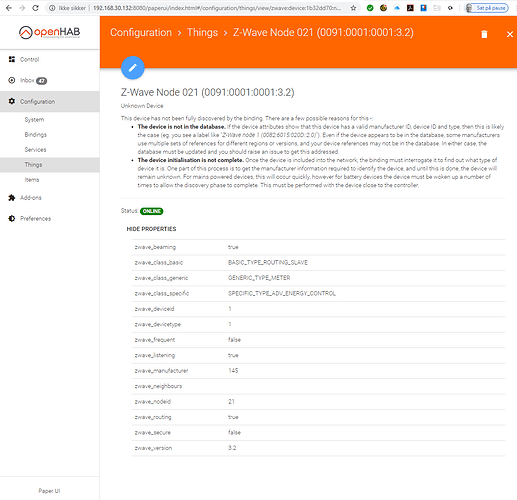The image size is (517, 500).
Task: Click the zwave_listening property name
Action: pos(155,355)
